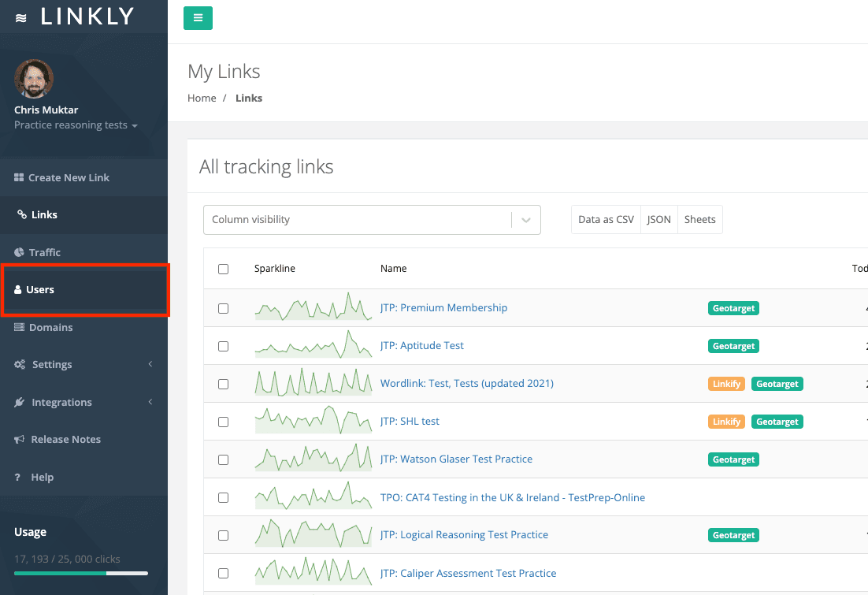Click the Domains icon in the sidebar
The width and height of the screenshot is (868, 595).
(19, 327)
